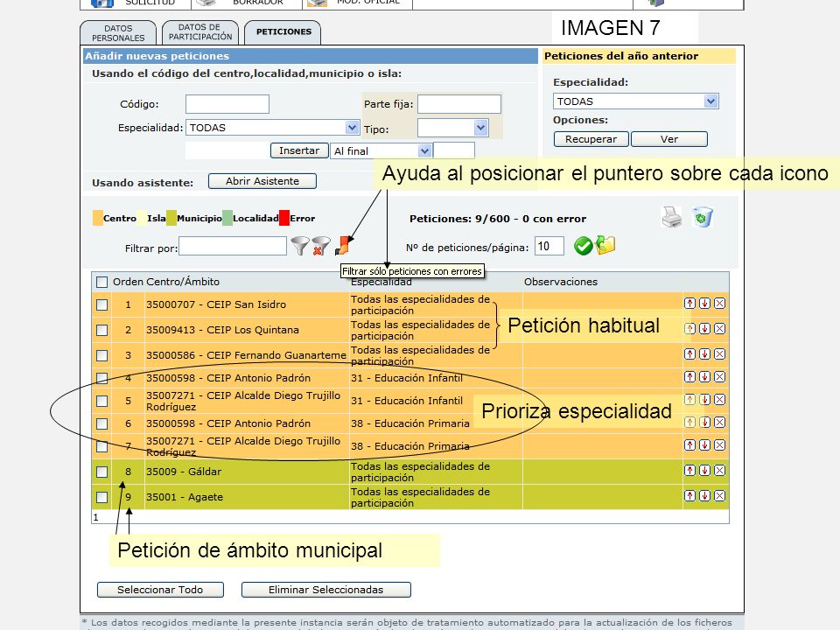Select the Peticiones tab

tap(283, 32)
